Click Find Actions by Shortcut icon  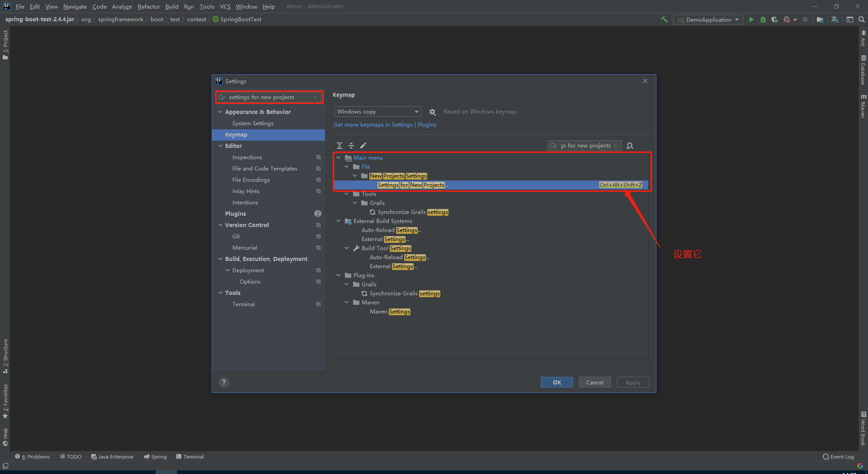(630, 146)
